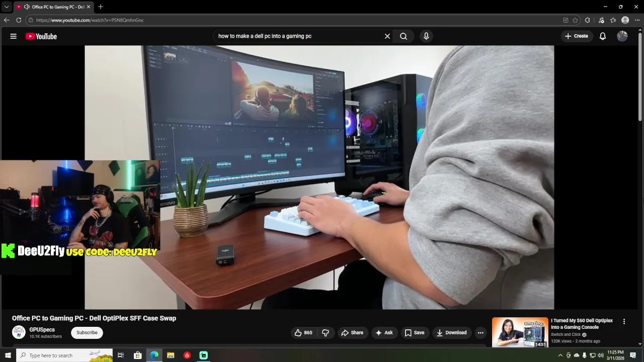Open the browser favorites list icon

(613, 20)
